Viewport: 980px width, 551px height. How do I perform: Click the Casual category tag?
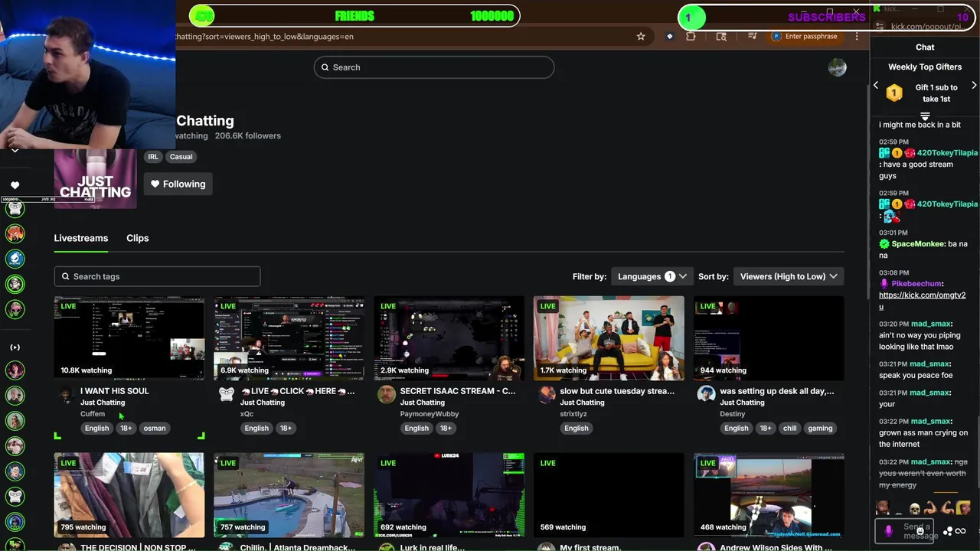(x=181, y=157)
